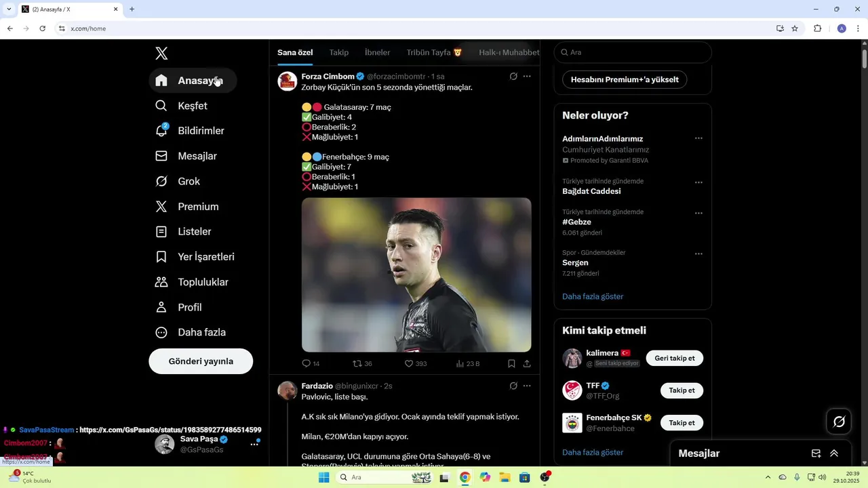
Task: Open Grok from the sidebar
Action: pos(178,181)
